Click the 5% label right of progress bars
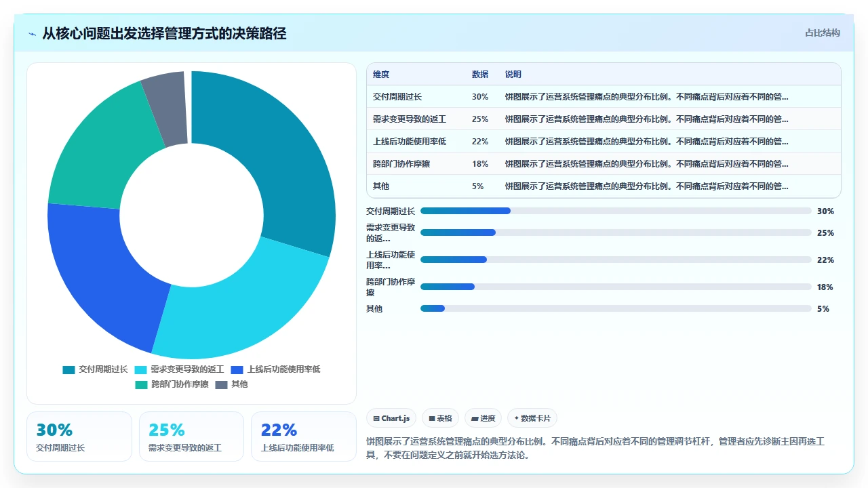The width and height of the screenshot is (868, 488). click(x=823, y=308)
